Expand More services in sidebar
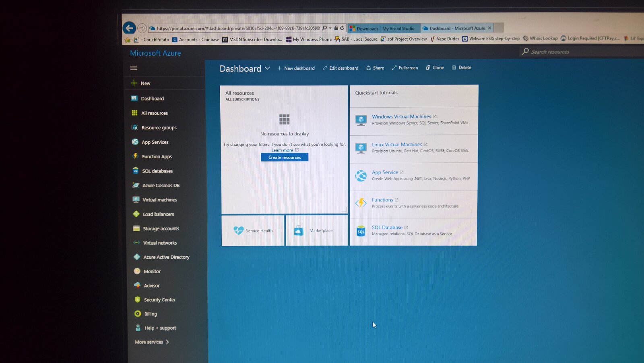 tap(152, 342)
